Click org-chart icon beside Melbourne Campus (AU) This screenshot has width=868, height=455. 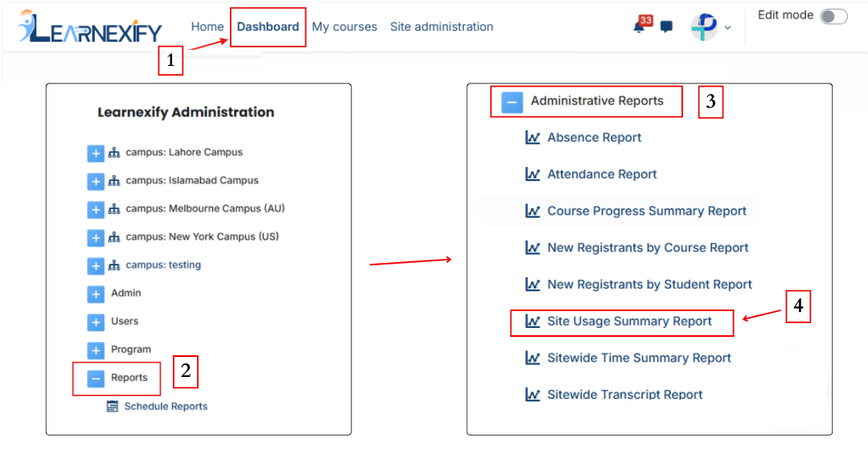coord(114,209)
